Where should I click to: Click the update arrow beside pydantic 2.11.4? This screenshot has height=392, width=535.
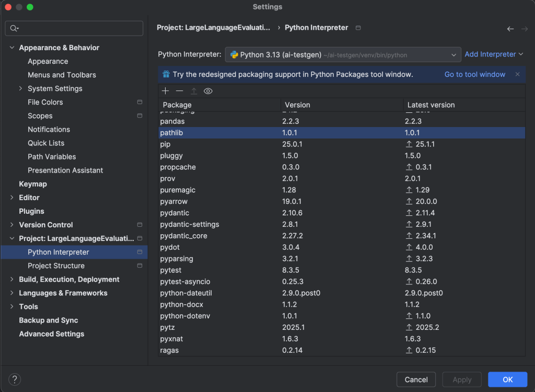click(409, 213)
